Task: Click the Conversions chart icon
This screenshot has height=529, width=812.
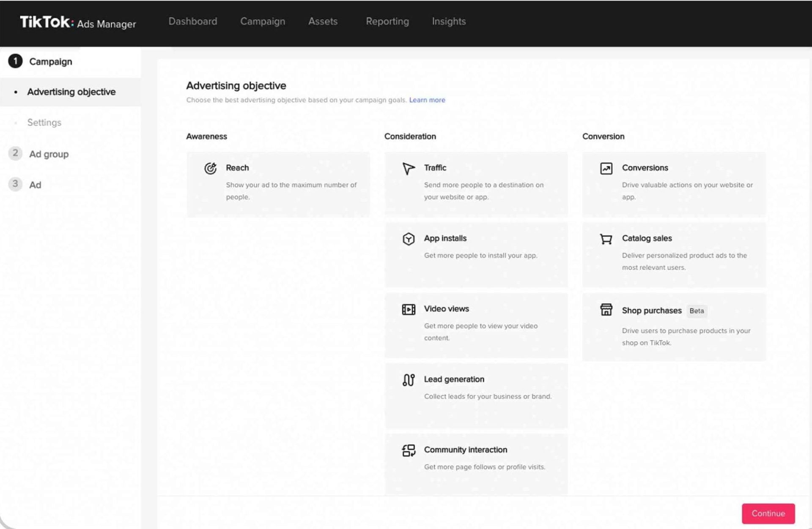Action: tap(606, 168)
